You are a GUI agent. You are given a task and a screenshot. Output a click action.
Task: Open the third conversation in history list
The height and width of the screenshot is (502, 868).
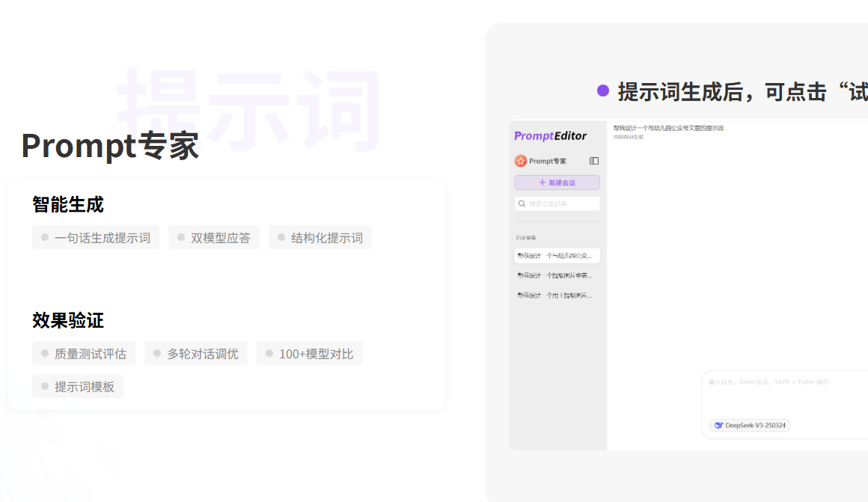coord(557,296)
